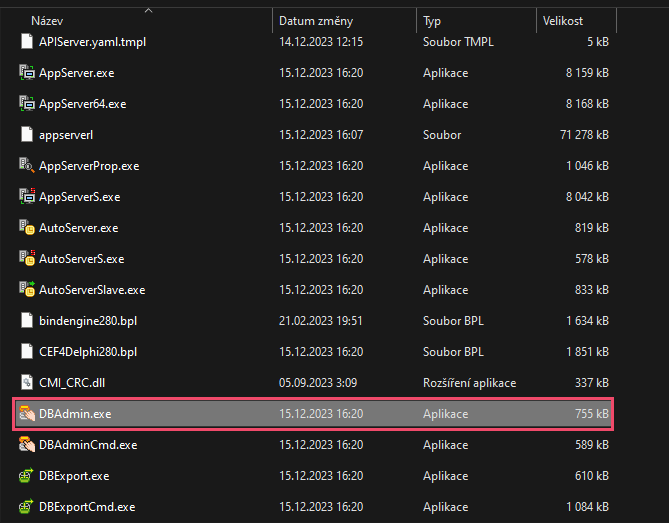This screenshot has width=669, height=523.
Task: Click the AutoServerSlave.exe icon
Action: [27, 289]
